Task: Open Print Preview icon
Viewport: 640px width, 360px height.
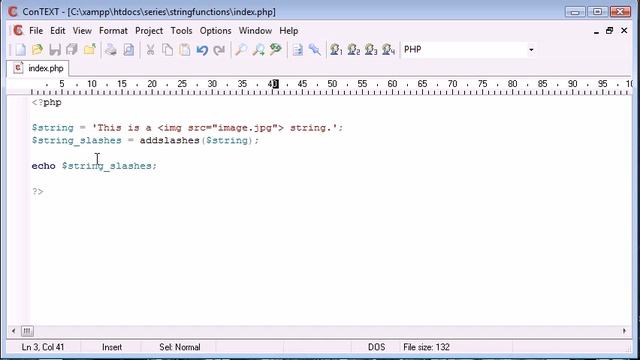Action: coord(129,50)
